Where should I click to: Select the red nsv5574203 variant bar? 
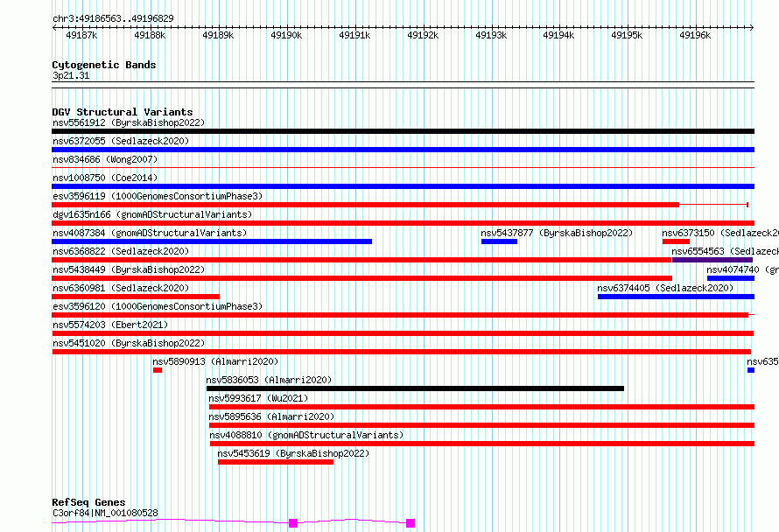point(403,333)
